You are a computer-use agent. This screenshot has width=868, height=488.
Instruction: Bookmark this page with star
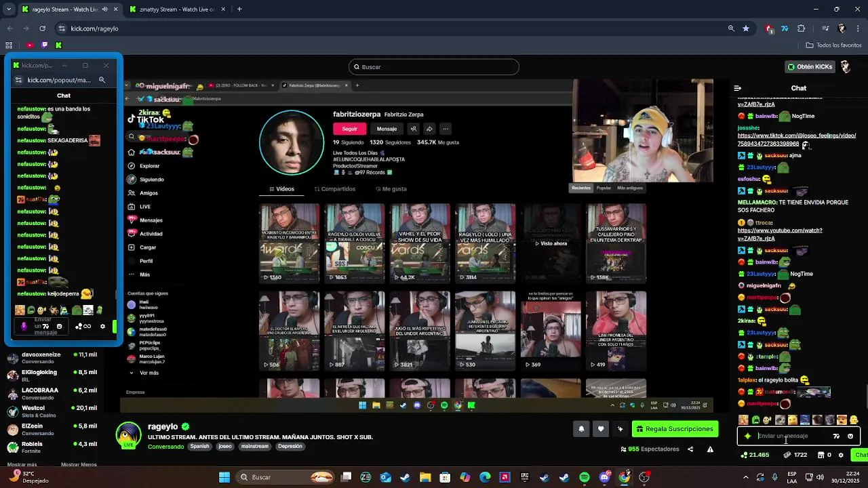coord(746,28)
